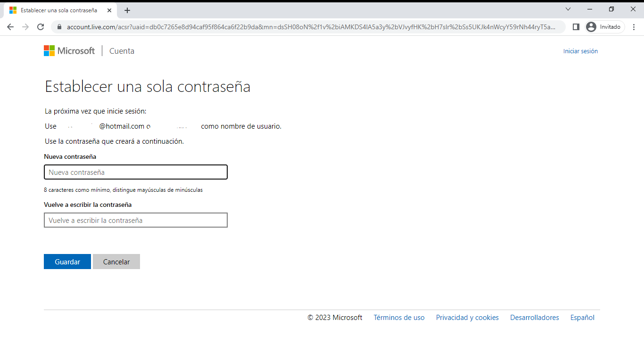Open a new tab with plus icon
This screenshot has width=644, height=344.
pos(127,10)
